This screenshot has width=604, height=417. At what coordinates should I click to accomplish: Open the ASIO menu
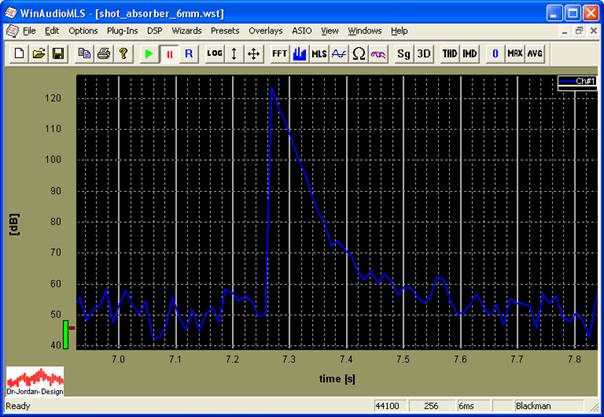point(302,31)
